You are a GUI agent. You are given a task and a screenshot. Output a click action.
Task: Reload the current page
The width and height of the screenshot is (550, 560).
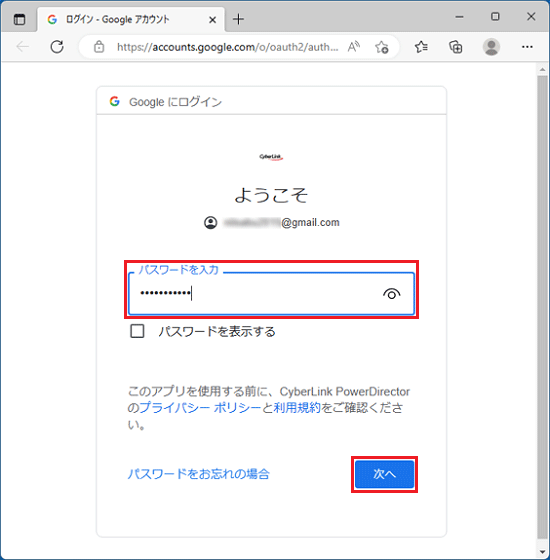point(57,47)
